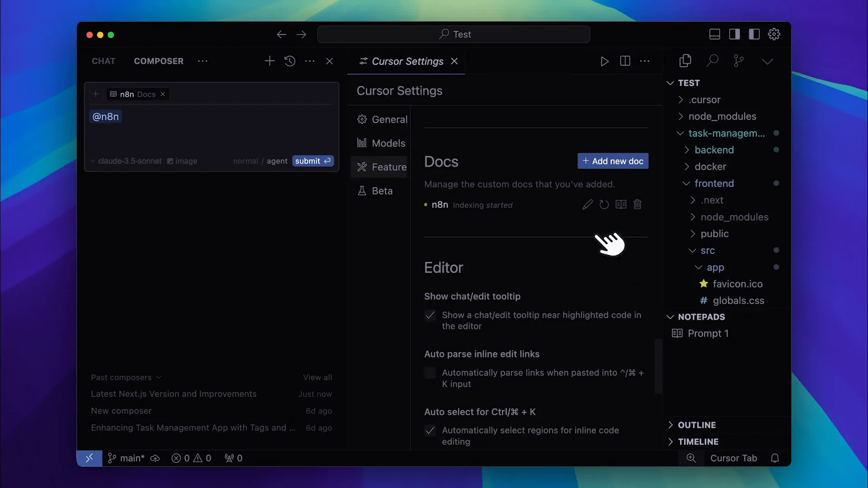Start a new composer with plus icon

click(269, 61)
